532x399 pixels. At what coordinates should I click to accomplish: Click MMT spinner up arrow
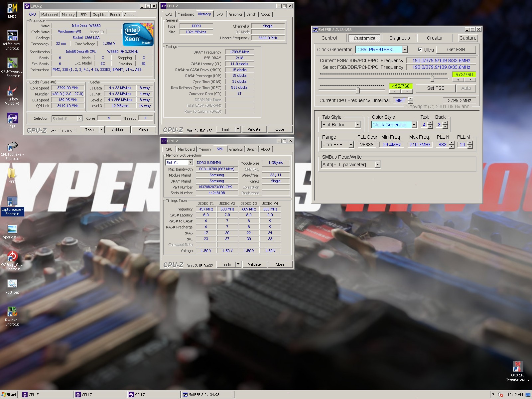click(411, 99)
